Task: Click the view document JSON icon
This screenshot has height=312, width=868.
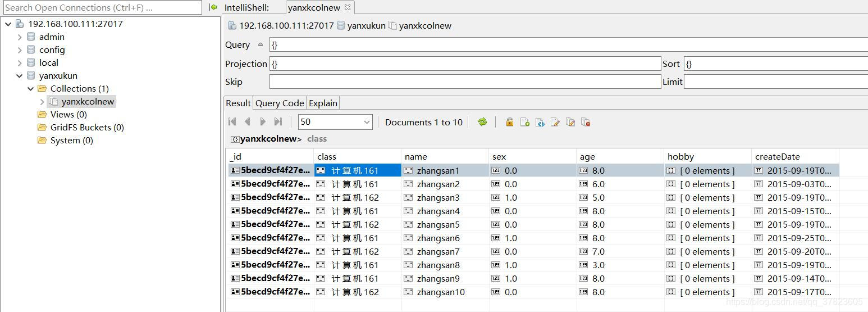Action: tap(540, 122)
